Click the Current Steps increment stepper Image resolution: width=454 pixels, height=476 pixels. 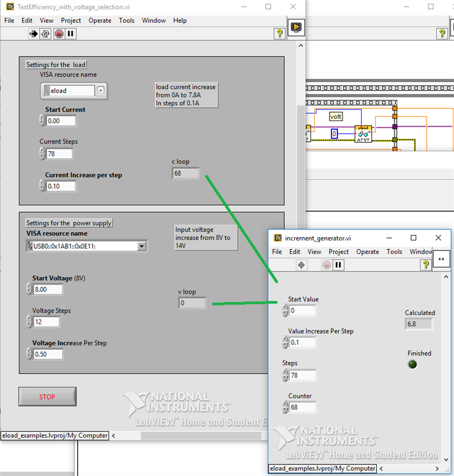coord(43,152)
